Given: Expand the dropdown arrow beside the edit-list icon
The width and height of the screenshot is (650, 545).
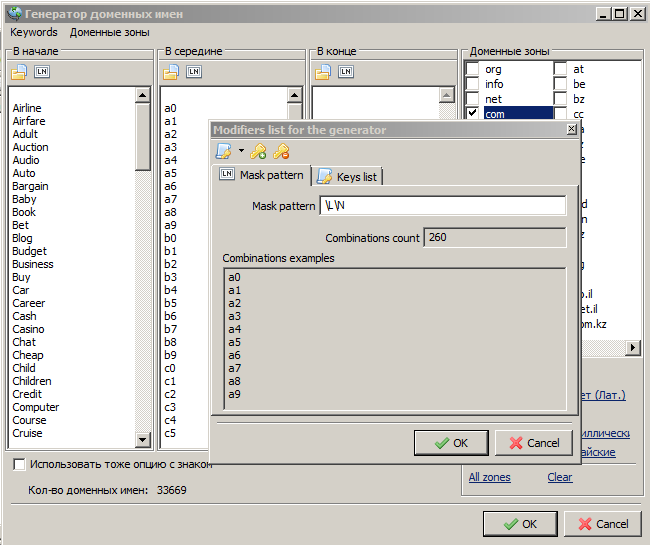Looking at the screenshot, I should pos(241,152).
